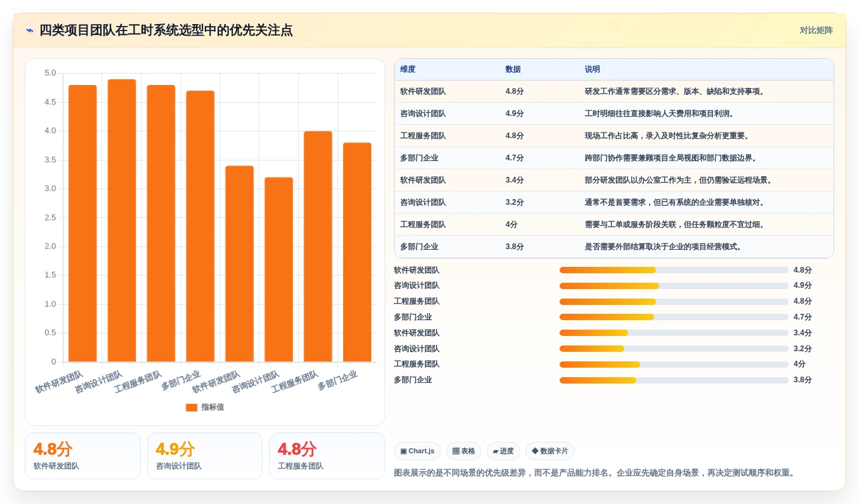Screen dimensions: 859x504
Task: Click the 多部门企业 progress bar at 3.8分
Action: coord(674,380)
